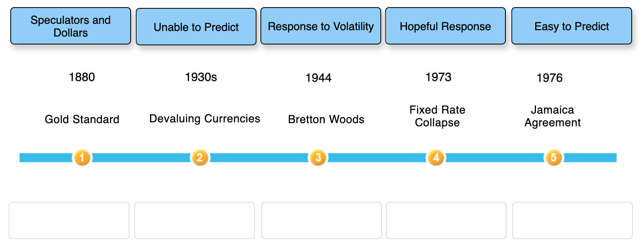Viewport: 644px width, 251px height.
Task: Select timeline marker 4 for Fixed Rate Collapse
Action: pyautogui.click(x=436, y=157)
